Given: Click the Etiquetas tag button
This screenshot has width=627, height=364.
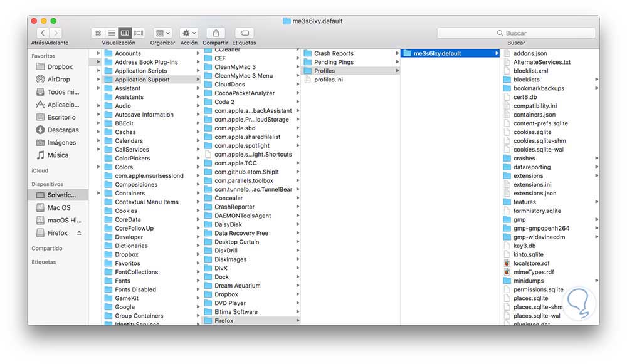Looking at the screenshot, I should click(245, 33).
